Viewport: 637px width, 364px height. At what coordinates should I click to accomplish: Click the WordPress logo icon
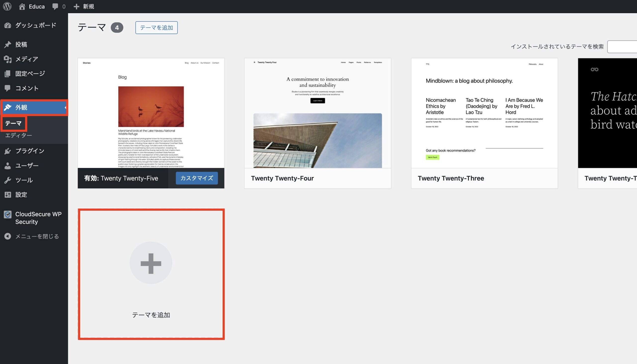tap(7, 6)
